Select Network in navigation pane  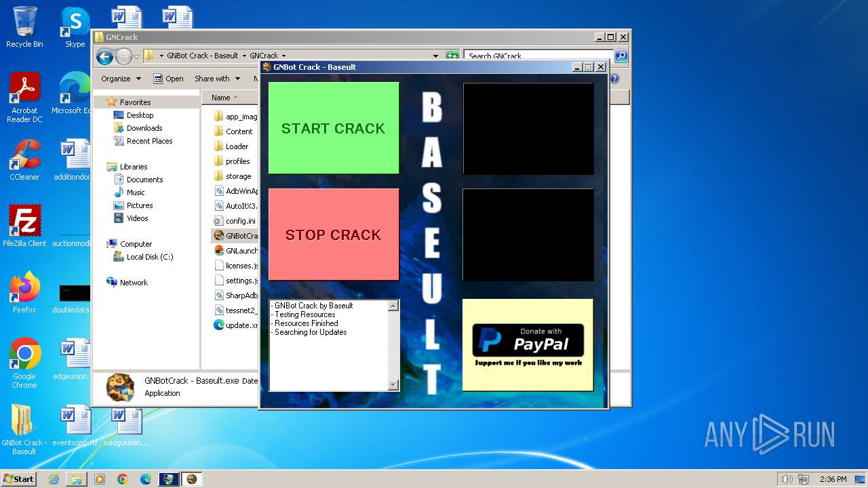point(134,283)
